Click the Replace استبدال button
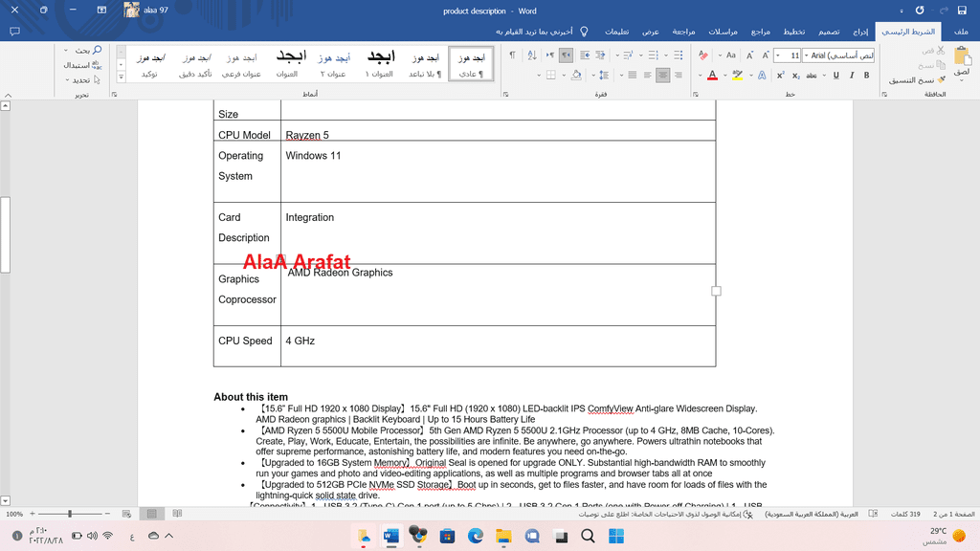This screenshot has height=551, width=980. [82, 65]
